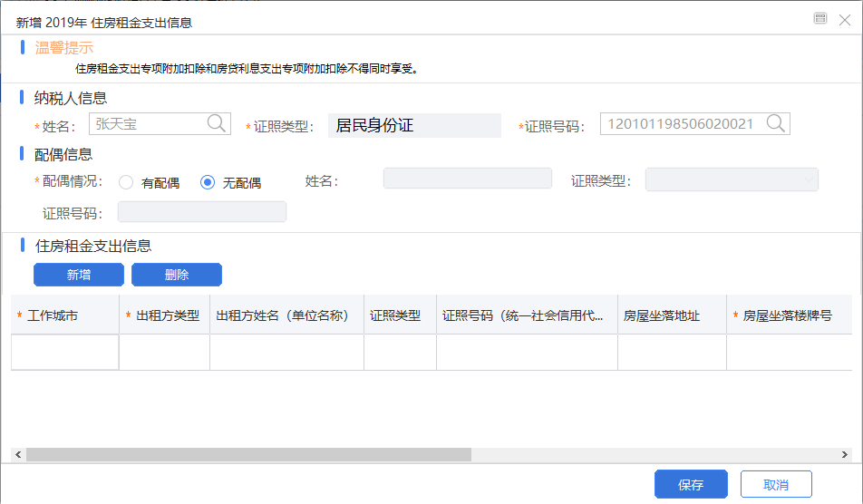Screen dimensions: 863x504
Task: Click the spouse 证照号码 input field
Action: tap(202, 212)
